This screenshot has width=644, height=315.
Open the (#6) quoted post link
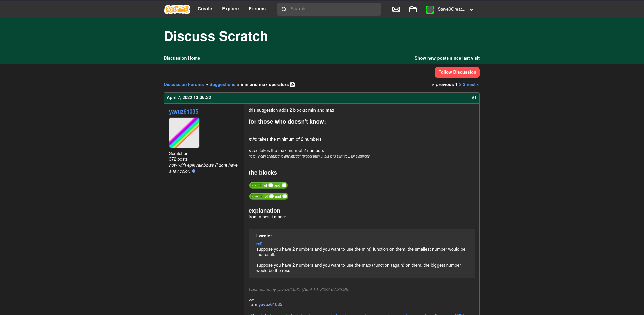259,244
